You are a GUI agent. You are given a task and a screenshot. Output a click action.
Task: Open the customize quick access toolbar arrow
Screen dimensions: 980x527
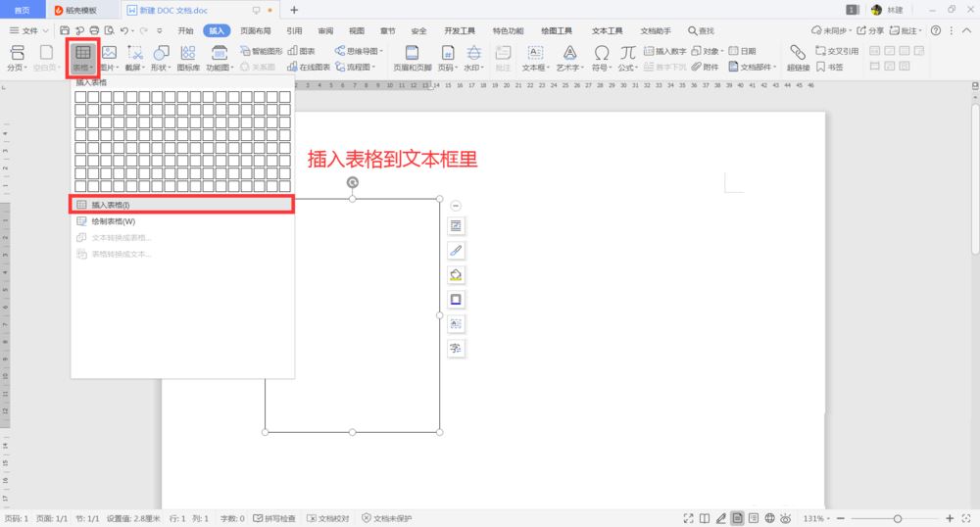(x=160, y=30)
